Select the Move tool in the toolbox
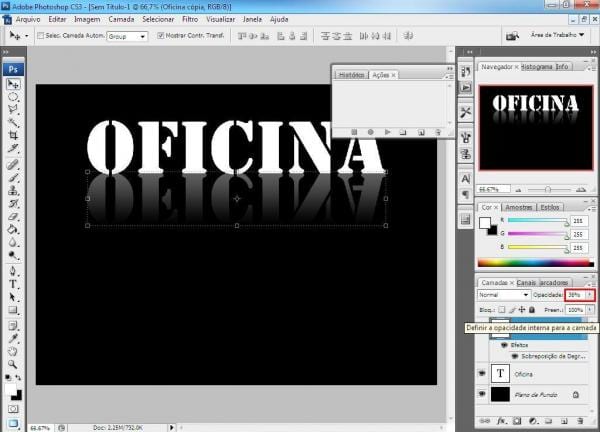Screen dimensions: 600x432 13,84
